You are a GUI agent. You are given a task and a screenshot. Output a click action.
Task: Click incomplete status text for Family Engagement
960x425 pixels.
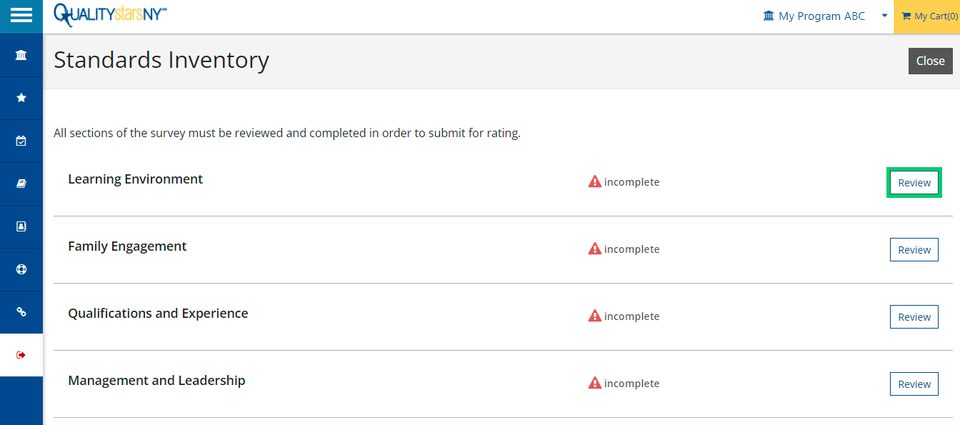point(632,249)
